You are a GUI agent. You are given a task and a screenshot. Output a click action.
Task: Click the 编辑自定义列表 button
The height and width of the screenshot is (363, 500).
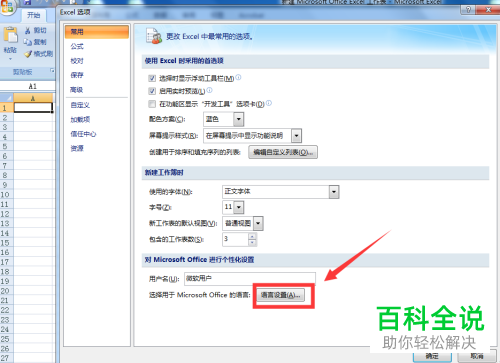pyautogui.click(x=283, y=152)
